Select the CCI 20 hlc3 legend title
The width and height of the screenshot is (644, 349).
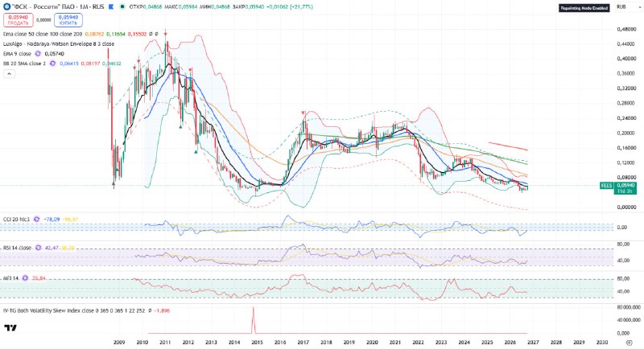[x=16, y=220]
